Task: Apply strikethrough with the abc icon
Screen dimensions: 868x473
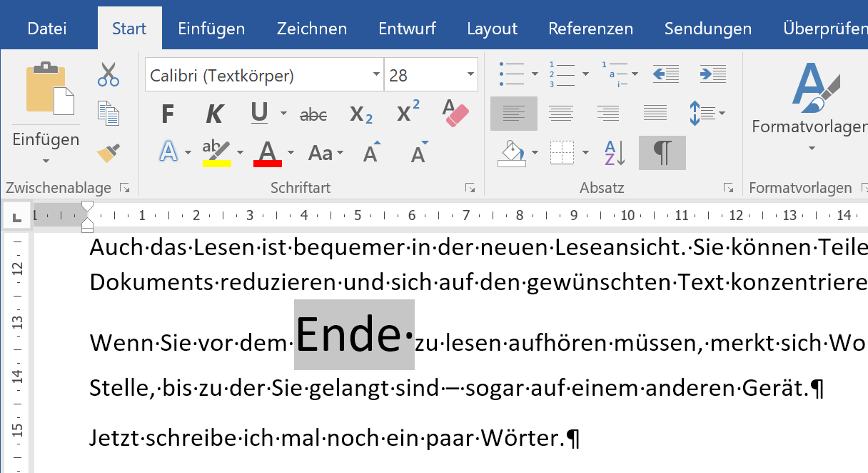Action: click(313, 113)
